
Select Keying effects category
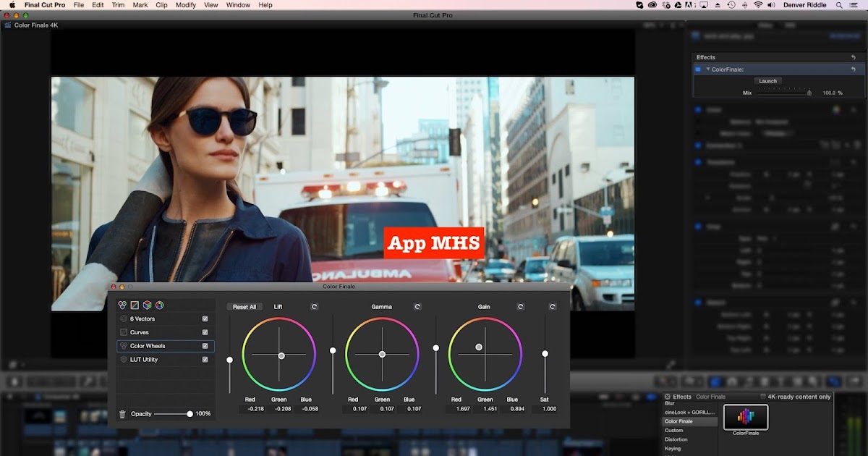691,449
